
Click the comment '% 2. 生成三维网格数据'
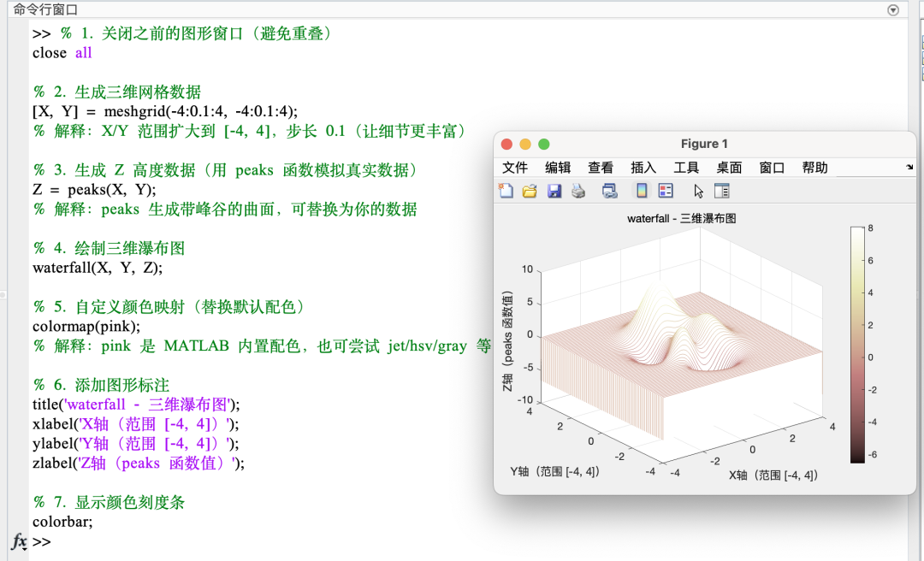(x=117, y=92)
